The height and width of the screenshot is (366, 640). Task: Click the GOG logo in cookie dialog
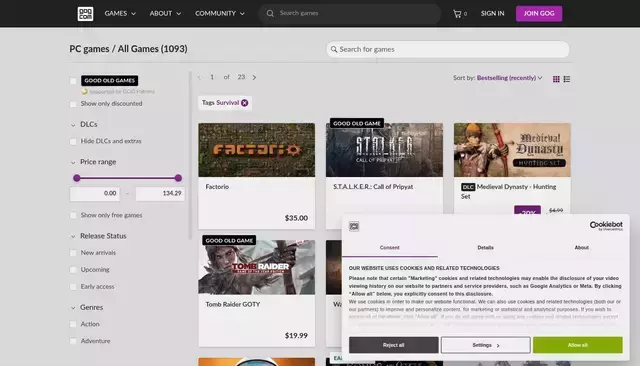pos(354,226)
